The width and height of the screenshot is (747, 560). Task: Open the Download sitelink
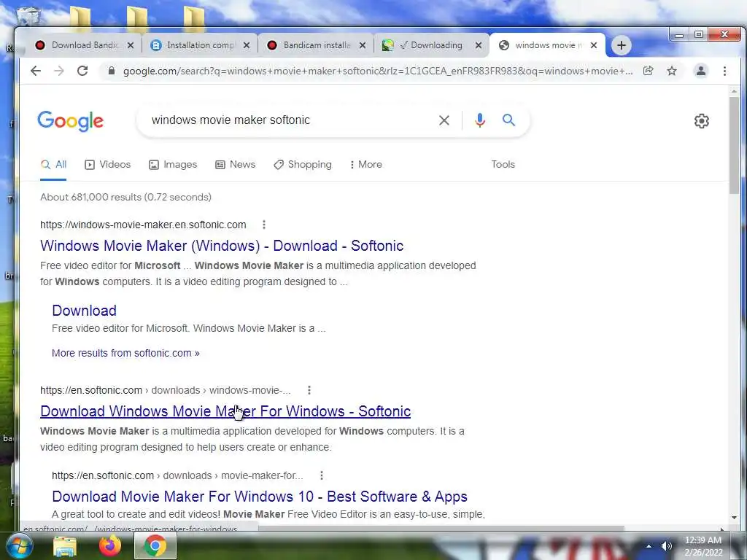click(84, 311)
